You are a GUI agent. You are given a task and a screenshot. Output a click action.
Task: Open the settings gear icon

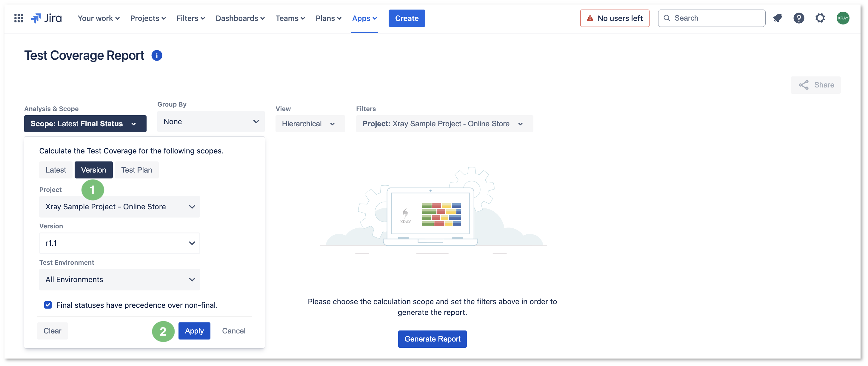(x=820, y=18)
